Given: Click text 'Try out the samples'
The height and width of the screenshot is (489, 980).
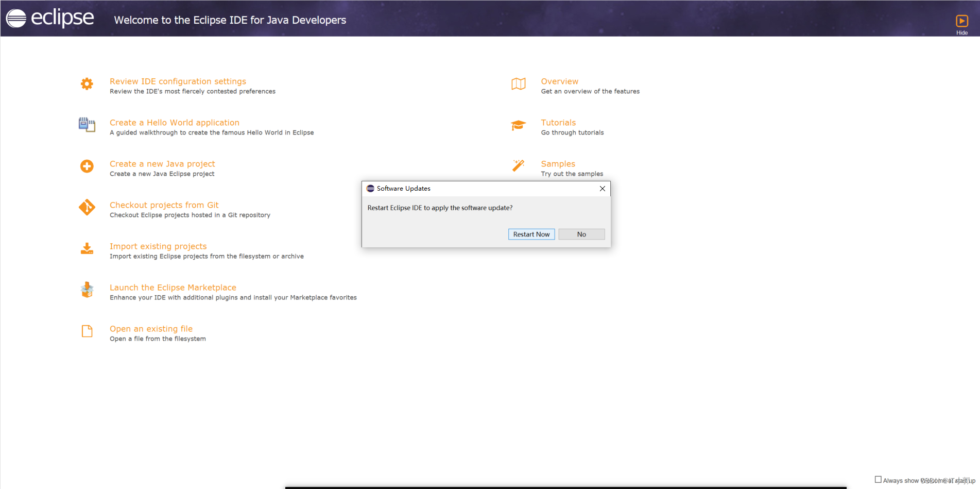Looking at the screenshot, I should click(572, 174).
